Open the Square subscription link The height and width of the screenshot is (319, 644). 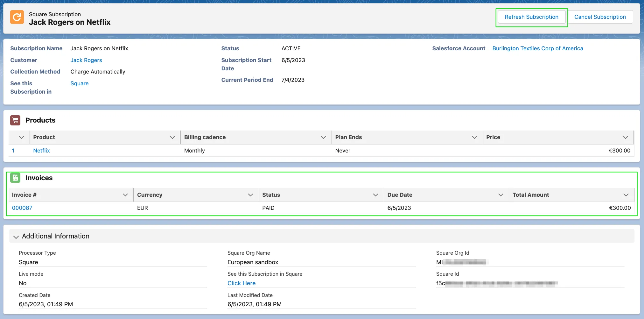pyautogui.click(x=80, y=83)
